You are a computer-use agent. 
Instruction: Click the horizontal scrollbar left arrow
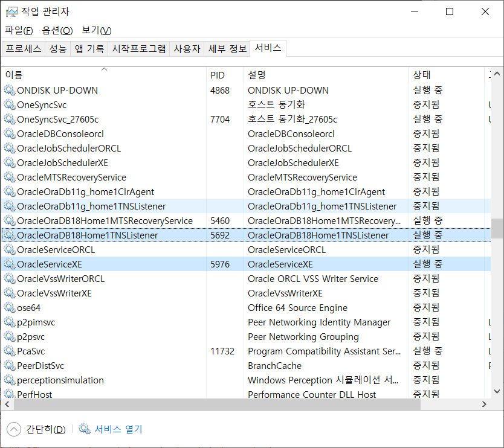click(7, 405)
